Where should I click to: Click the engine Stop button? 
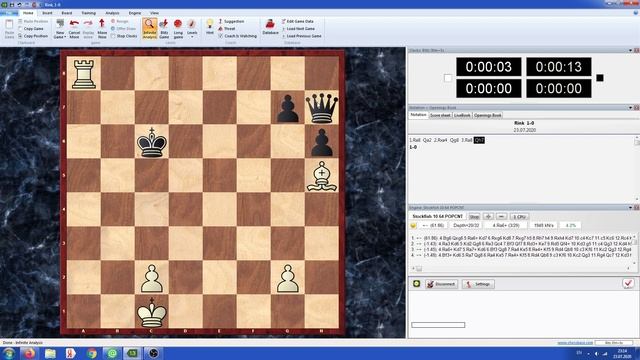pyautogui.click(x=474, y=216)
